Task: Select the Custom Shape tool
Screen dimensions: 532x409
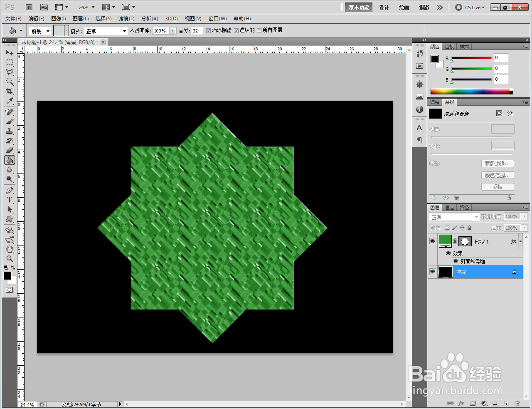Action: click(10, 219)
